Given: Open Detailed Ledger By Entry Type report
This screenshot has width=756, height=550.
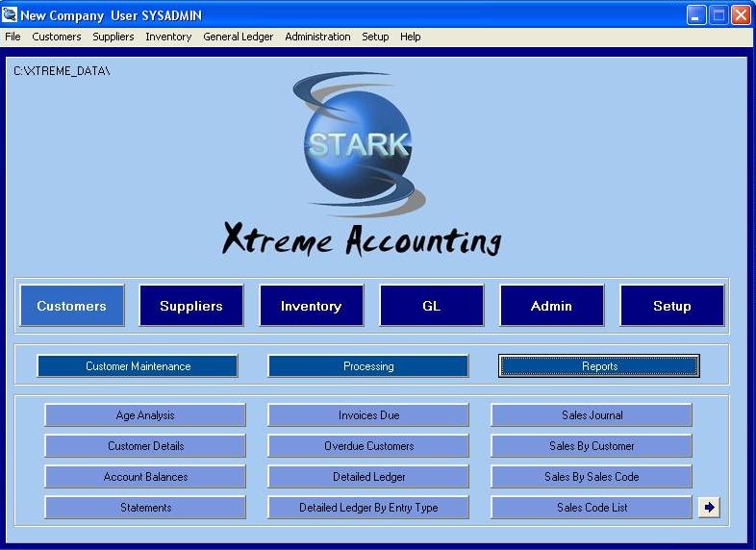Looking at the screenshot, I should click(x=368, y=508).
